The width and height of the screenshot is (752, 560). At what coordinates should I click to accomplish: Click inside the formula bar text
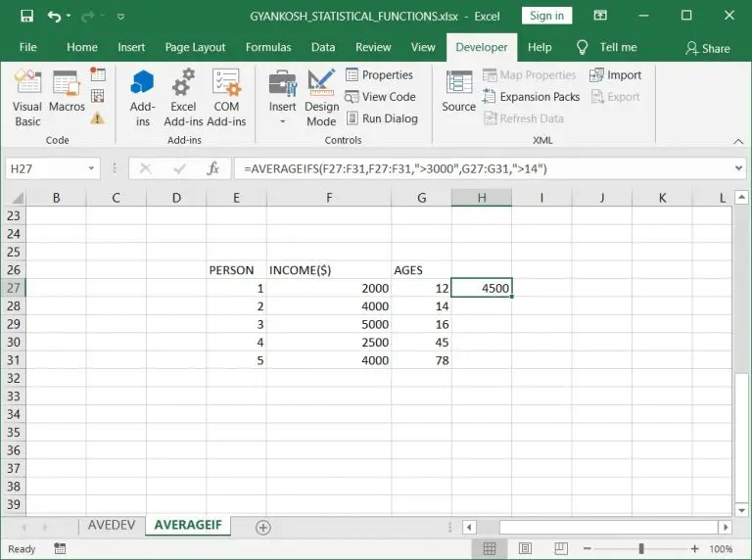396,168
